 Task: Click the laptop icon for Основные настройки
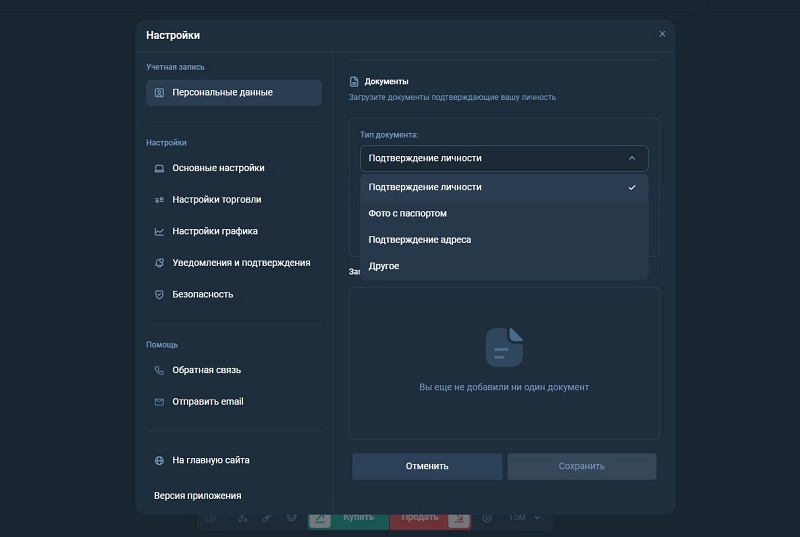click(159, 168)
